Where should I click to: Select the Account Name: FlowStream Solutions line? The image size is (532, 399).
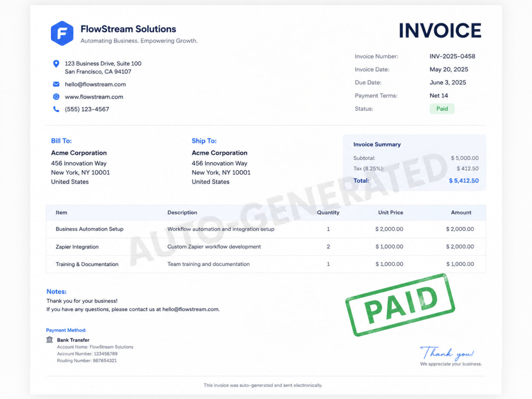[x=95, y=347]
